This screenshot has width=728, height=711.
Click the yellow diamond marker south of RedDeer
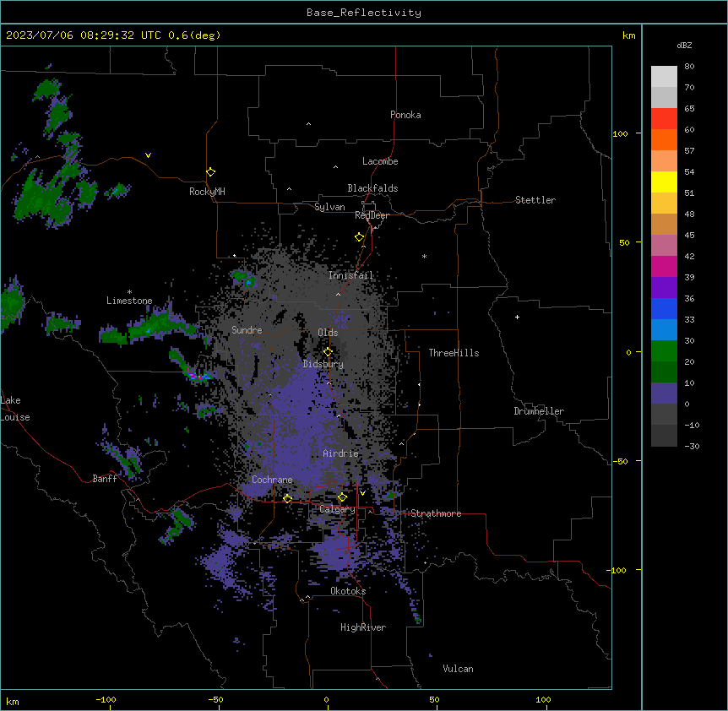360,237
